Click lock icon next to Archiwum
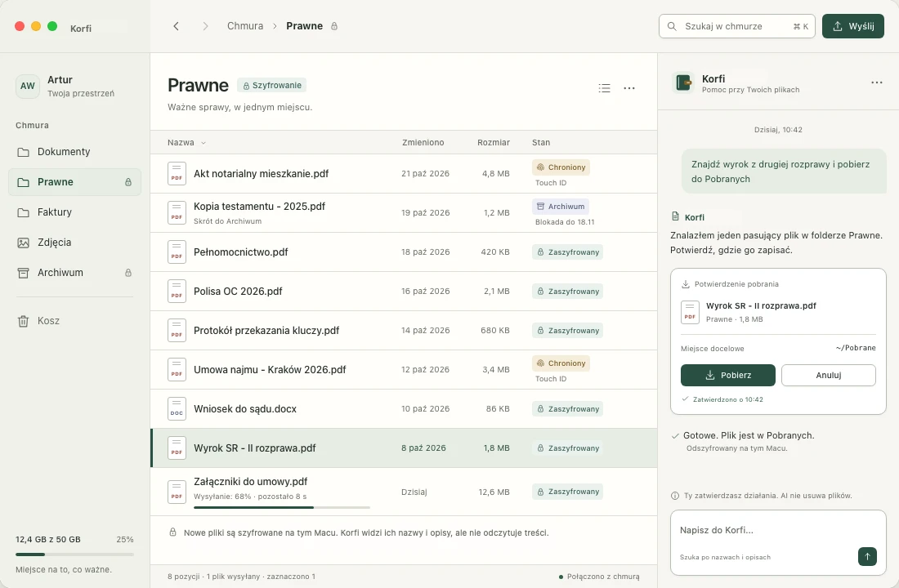This screenshot has width=899, height=588. pos(128,273)
